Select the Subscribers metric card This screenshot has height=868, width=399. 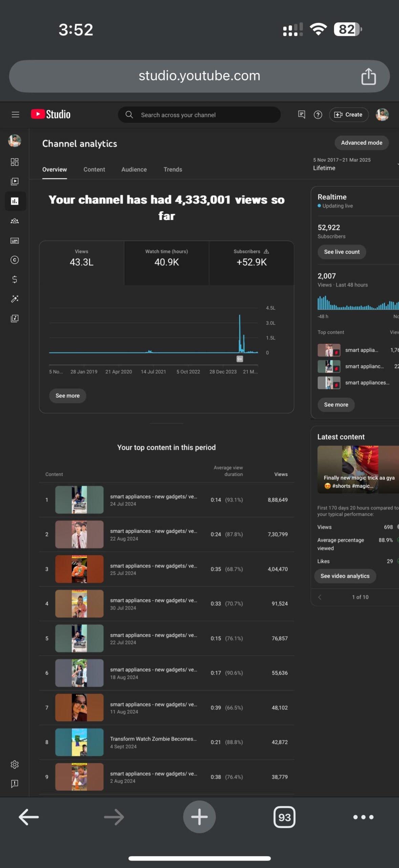[251, 263]
